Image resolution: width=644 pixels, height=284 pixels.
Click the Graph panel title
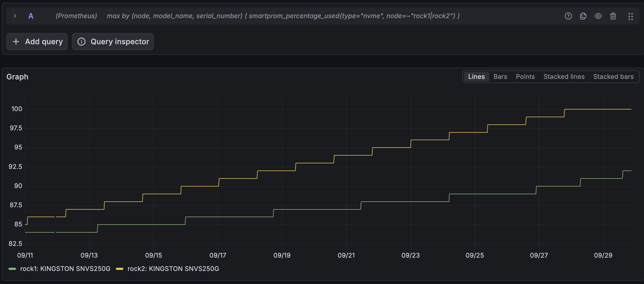point(17,77)
